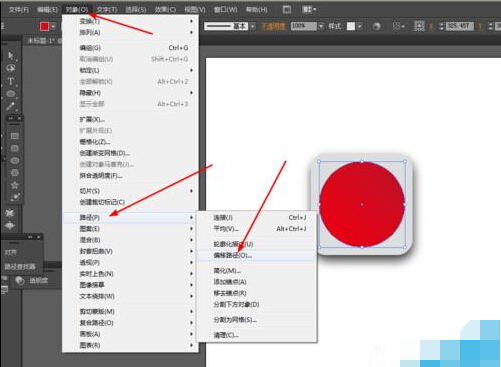Choose 分割为网格(S)... in path submenu
Image resolution: width=501 pixels, height=367 pixels.
pyautogui.click(x=257, y=320)
